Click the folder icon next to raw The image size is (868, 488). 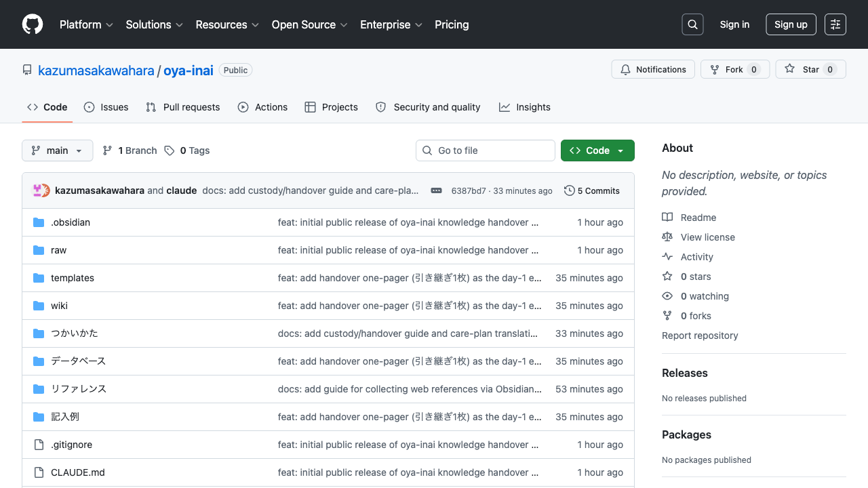39,250
